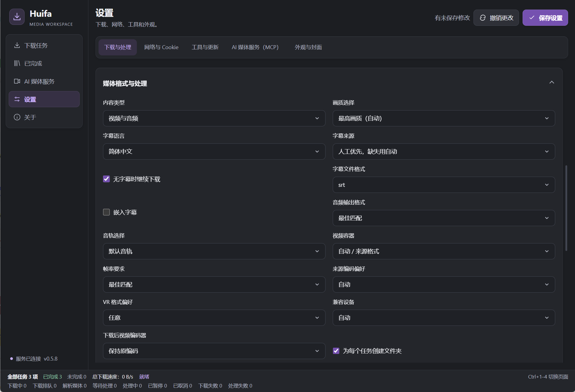This screenshot has width=575, height=392.
Task: Click 解析媒体 0 status filter
Action: [75, 386]
